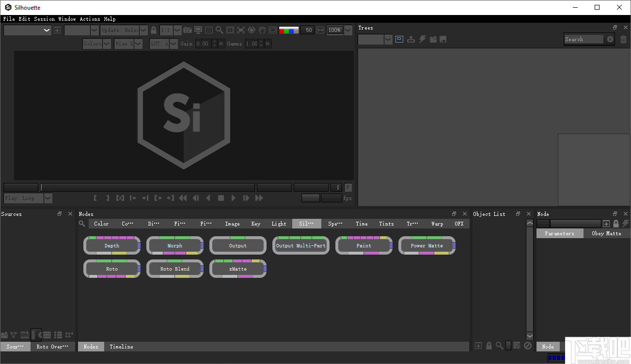Screen dimensions: 631x364
Task: Select the Roto Blend node
Action: coord(174,269)
